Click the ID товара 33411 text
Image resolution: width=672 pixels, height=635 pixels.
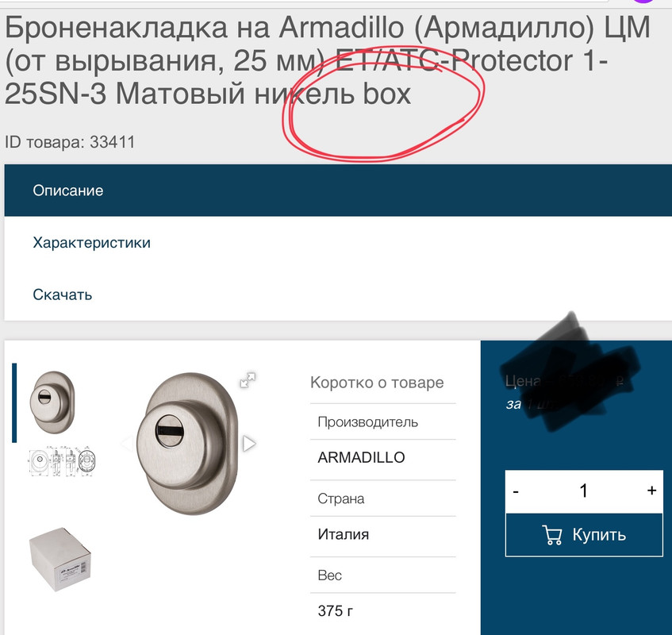[70, 142]
